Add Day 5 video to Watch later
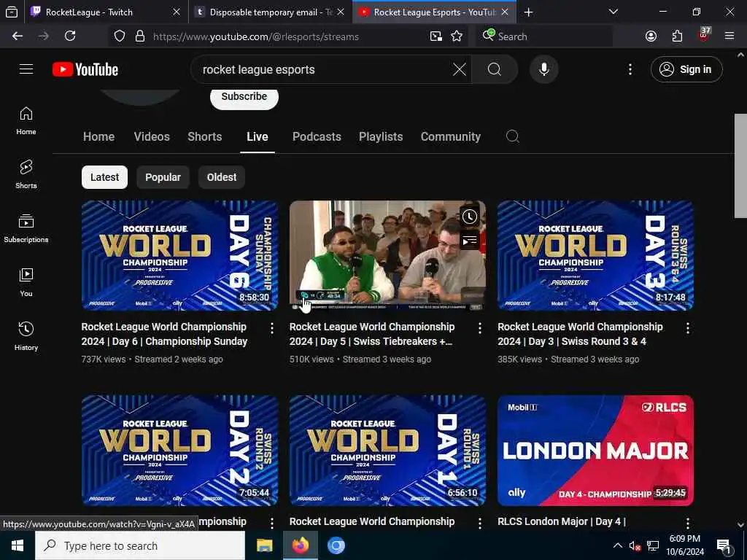 [469, 217]
